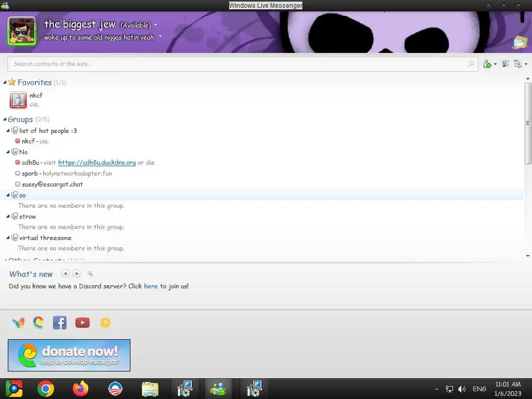This screenshot has height=399, width=532.
Task: Open Google Chrome from the taskbar
Action: [x=46, y=389]
